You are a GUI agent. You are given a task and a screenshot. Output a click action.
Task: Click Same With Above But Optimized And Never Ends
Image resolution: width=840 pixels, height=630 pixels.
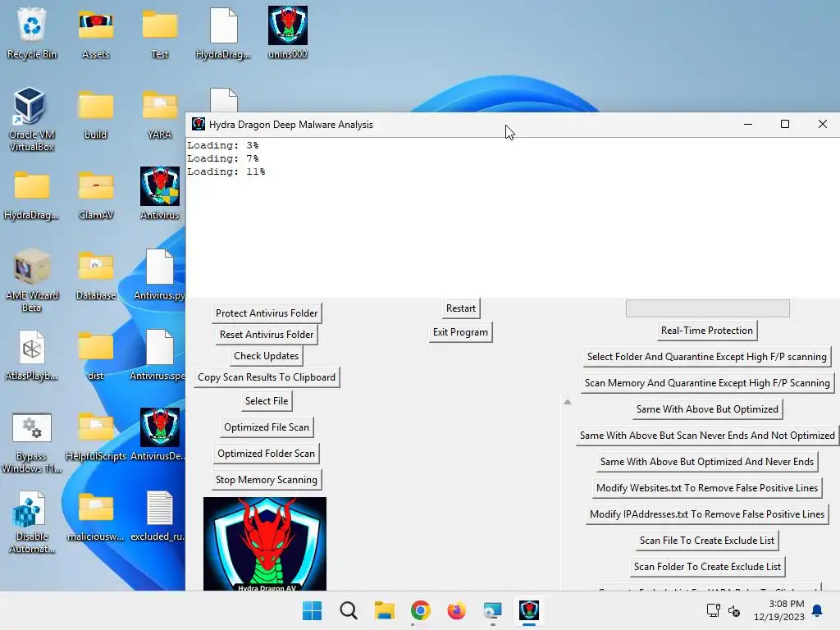[707, 462]
